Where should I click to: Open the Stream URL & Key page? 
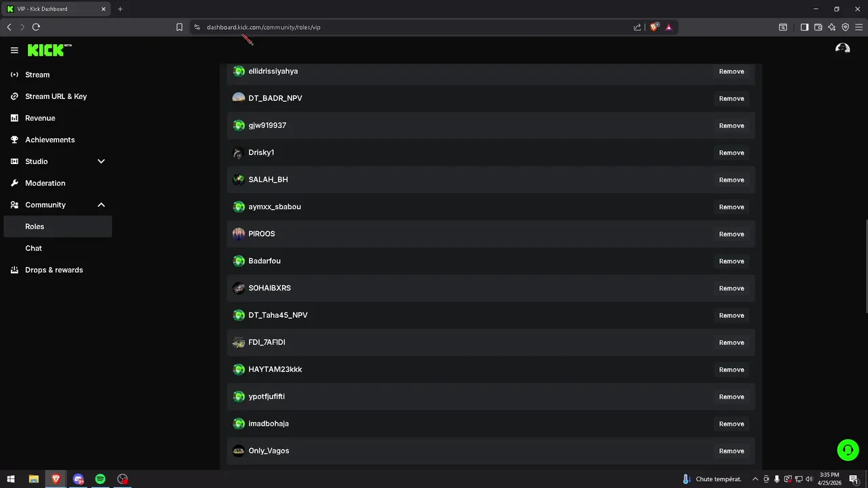pyautogui.click(x=56, y=96)
